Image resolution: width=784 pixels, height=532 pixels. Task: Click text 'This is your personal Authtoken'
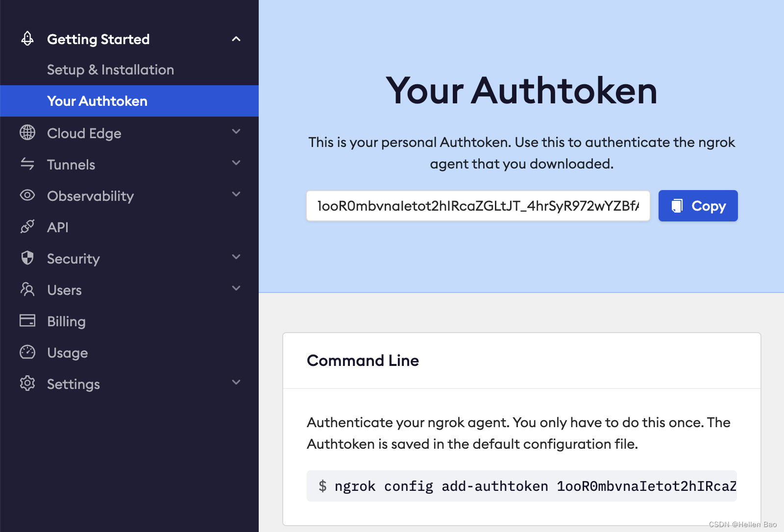tap(409, 142)
